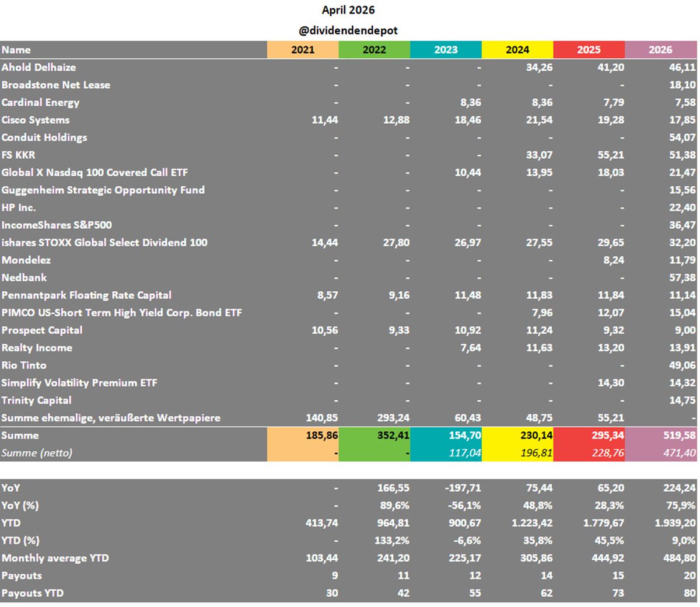
Task: Click the Payouts 2026 value 20
Action: 689,575
